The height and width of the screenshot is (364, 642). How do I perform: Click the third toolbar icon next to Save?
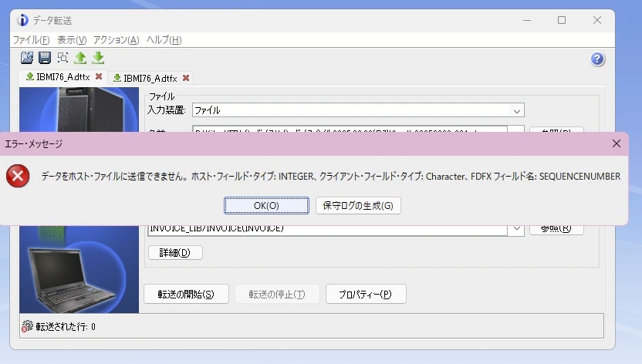(x=63, y=57)
